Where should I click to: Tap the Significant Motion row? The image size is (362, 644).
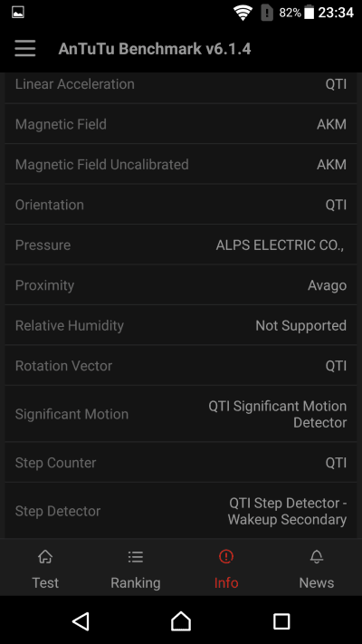181,414
